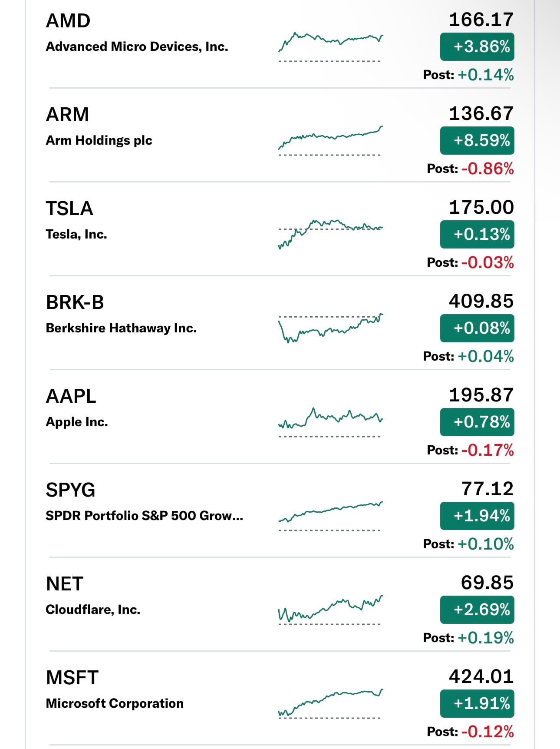Open Berkshire Hathaway Inc. listing
Image resolution: width=560 pixels, height=749 pixels.
[x=121, y=328]
